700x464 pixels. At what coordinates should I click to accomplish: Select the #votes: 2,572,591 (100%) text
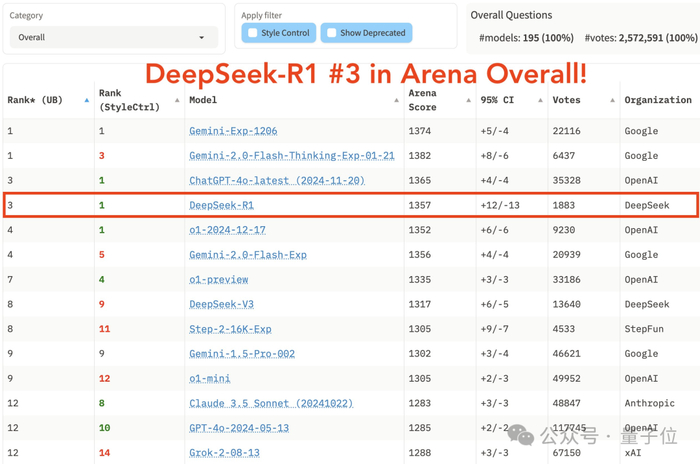pos(641,38)
